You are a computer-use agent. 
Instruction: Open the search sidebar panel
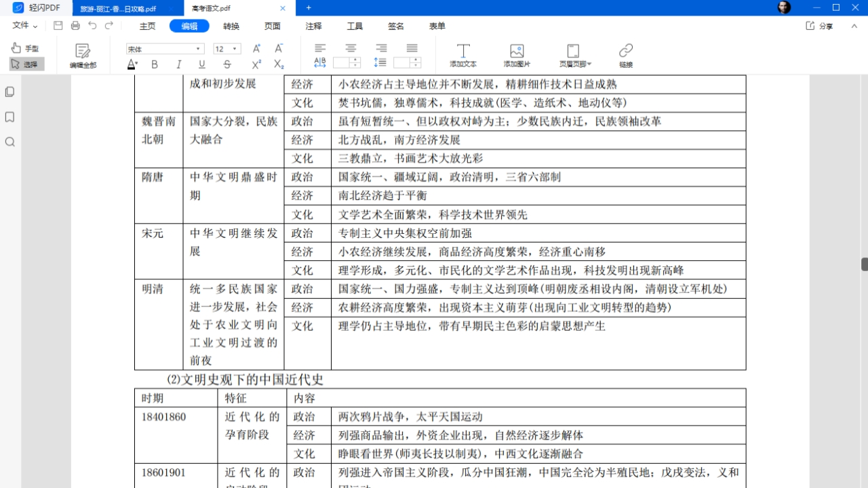coord(9,142)
